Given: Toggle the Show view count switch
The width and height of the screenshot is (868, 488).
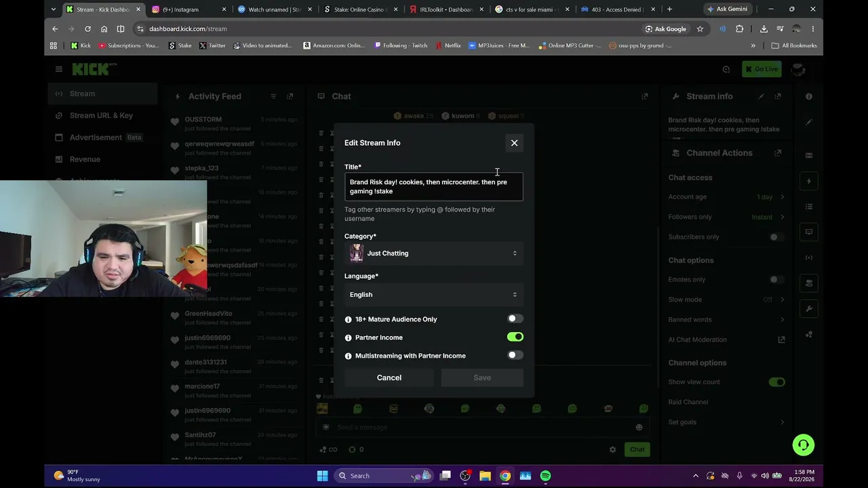Looking at the screenshot, I should [777, 382].
